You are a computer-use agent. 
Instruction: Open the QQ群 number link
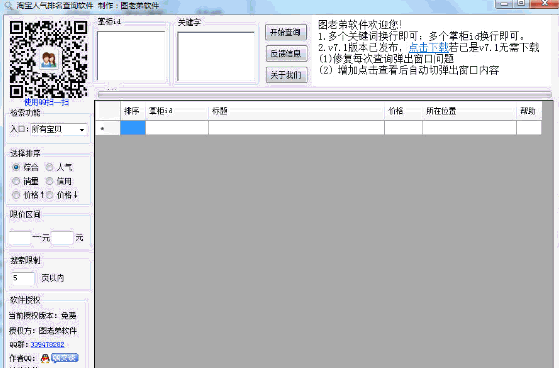[47, 344]
